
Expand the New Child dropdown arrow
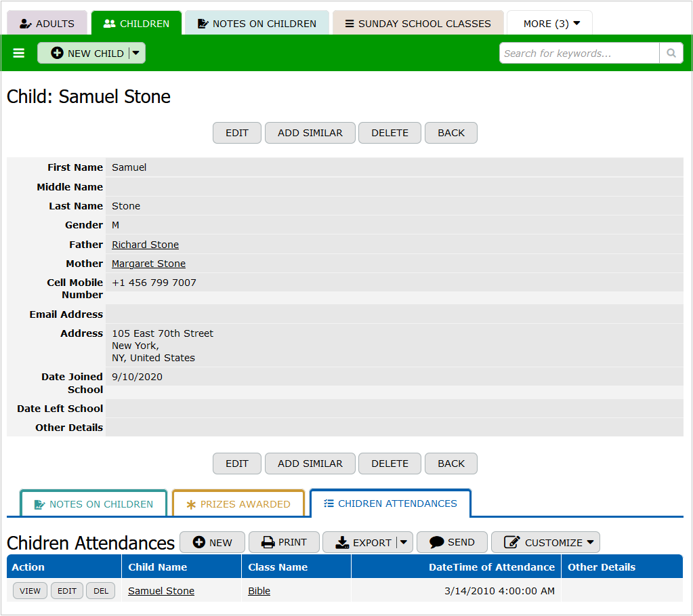pos(135,53)
